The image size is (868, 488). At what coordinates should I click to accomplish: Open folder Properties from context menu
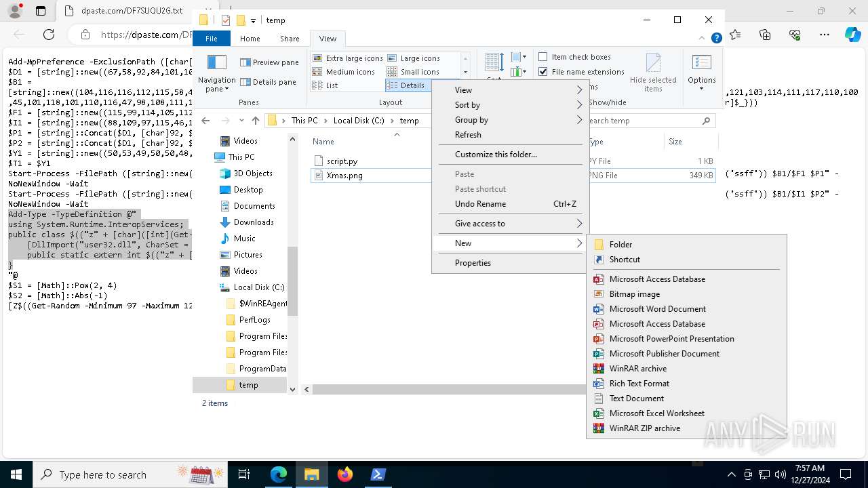coord(510,263)
